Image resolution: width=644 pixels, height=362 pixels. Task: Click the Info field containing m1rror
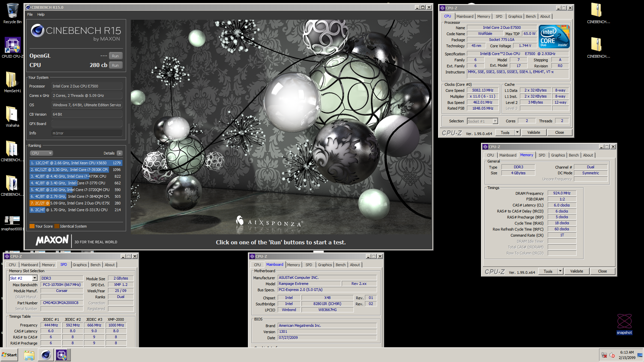point(87,133)
